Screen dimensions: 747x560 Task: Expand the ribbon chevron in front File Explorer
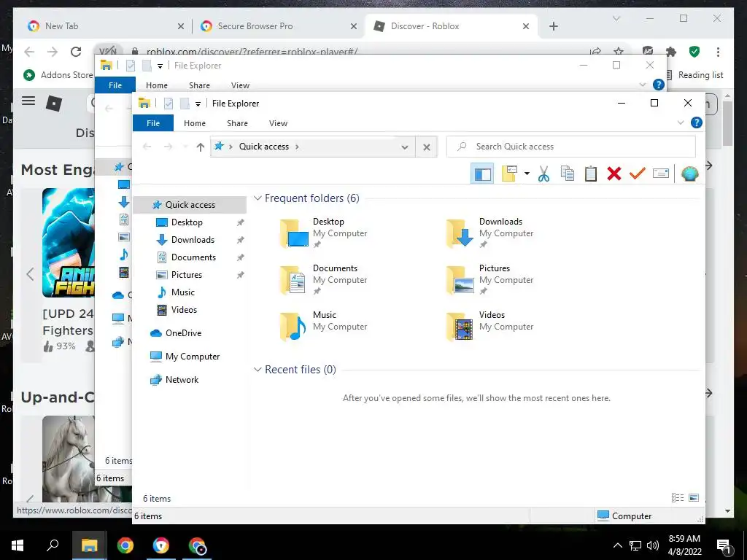coord(681,122)
